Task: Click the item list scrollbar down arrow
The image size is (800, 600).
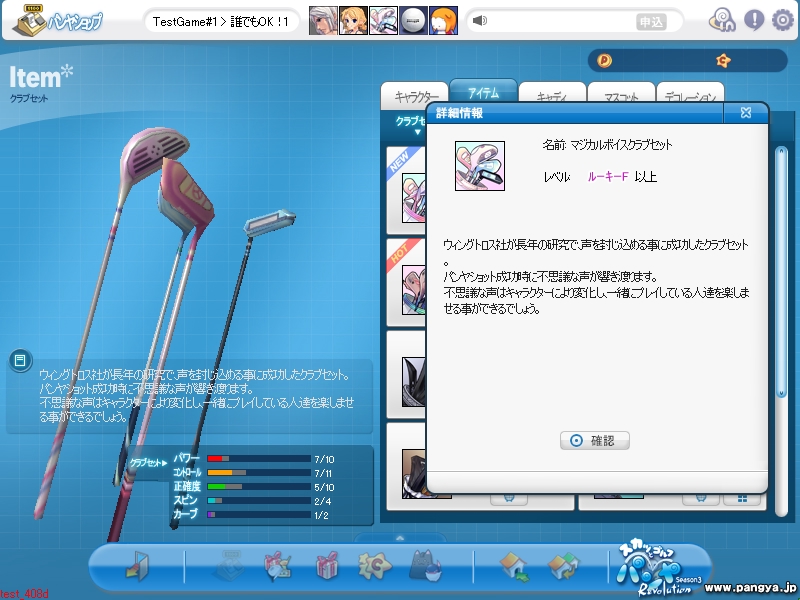Action: (781, 393)
